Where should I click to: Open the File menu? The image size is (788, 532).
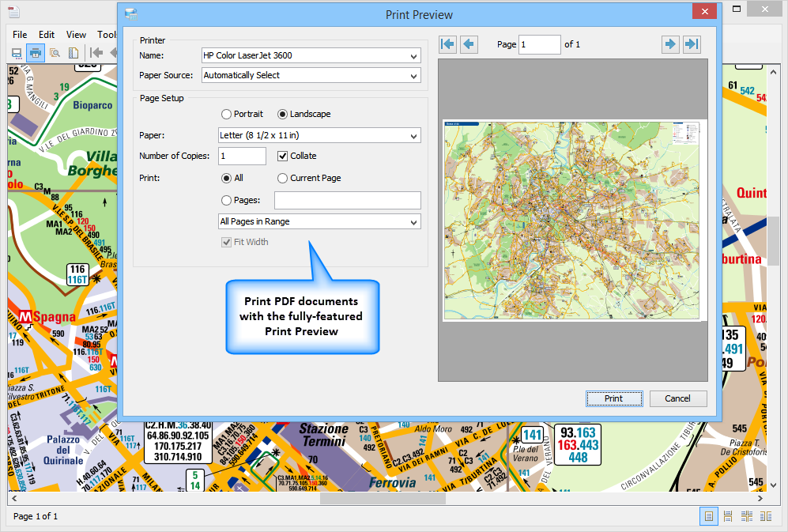(20, 35)
